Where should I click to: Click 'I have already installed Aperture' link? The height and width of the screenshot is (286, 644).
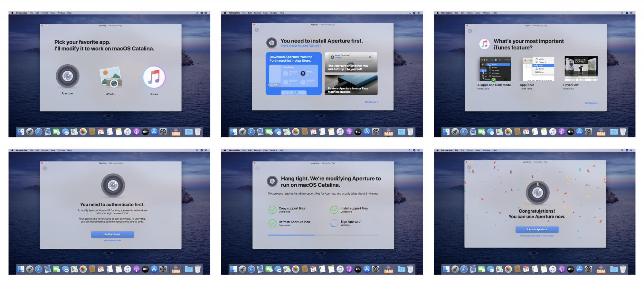click(301, 46)
